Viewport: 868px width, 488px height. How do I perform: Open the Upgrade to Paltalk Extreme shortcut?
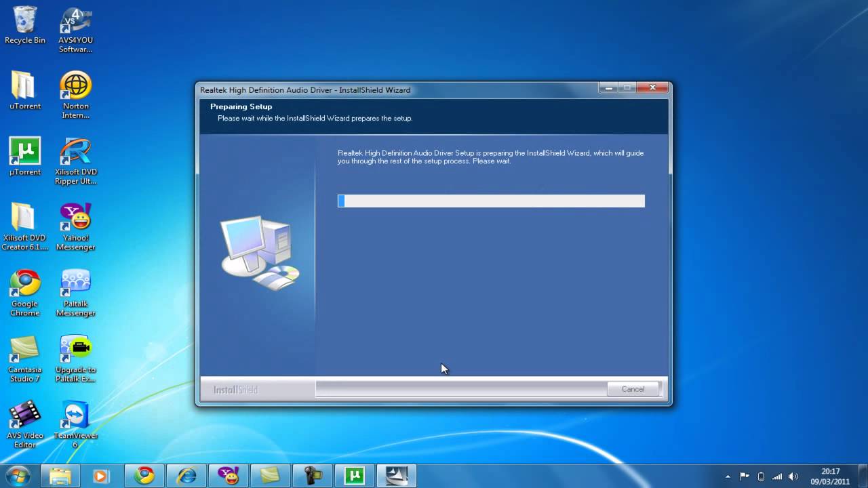click(75, 359)
